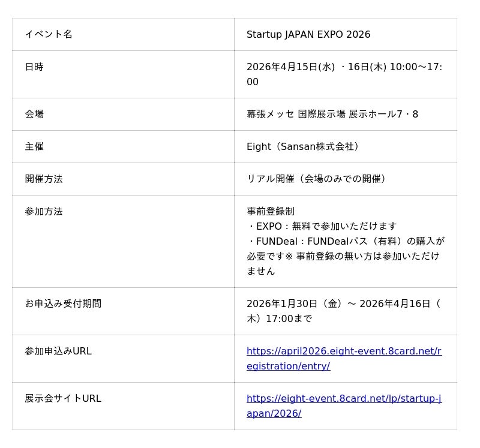Open the startup-japan 2026 exhibition site link
This screenshot has height=448, width=480.
(x=344, y=399)
